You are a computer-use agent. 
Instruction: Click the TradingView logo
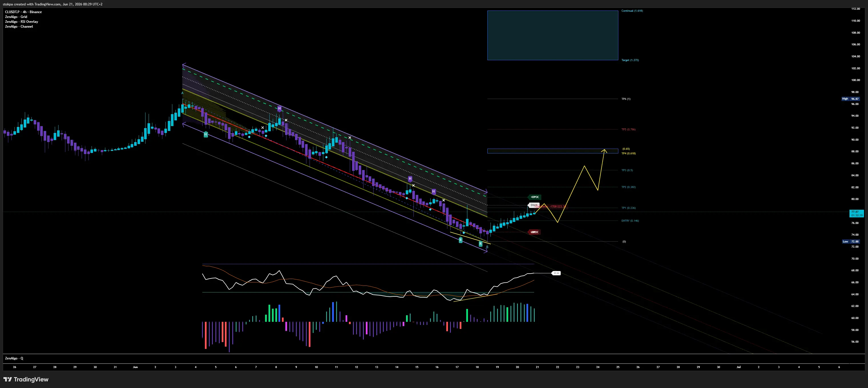click(x=26, y=379)
